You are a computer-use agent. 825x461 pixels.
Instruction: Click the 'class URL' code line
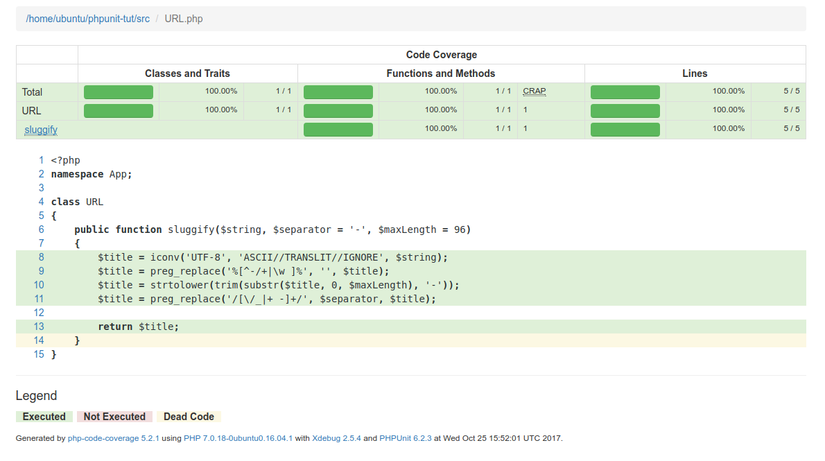click(x=77, y=202)
